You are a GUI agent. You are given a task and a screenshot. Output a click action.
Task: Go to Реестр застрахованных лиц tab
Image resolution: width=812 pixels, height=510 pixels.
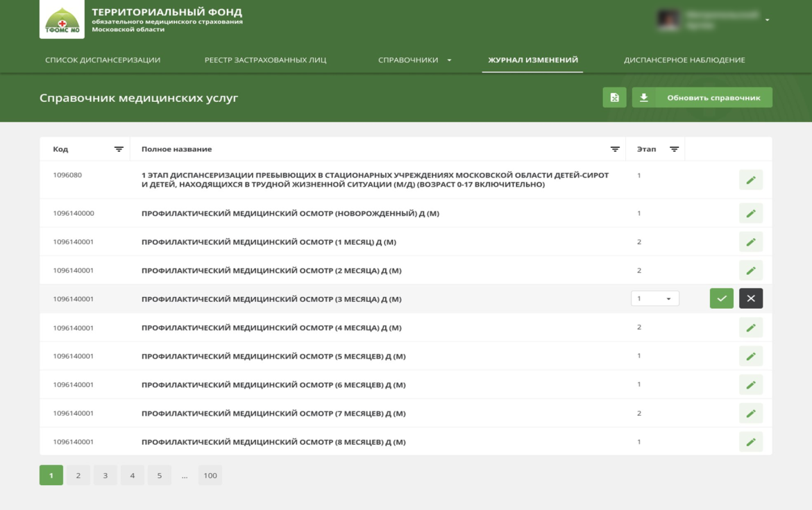click(x=265, y=60)
